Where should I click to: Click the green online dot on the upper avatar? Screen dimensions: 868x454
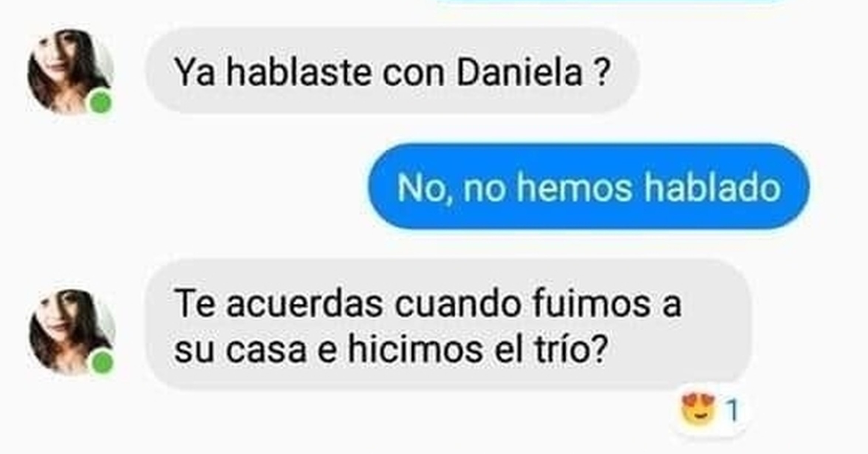(x=101, y=102)
